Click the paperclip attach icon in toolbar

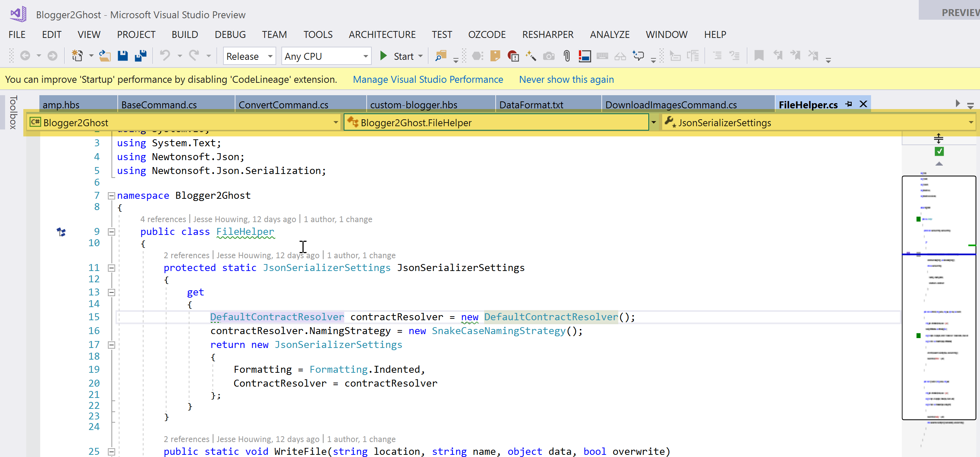566,56
